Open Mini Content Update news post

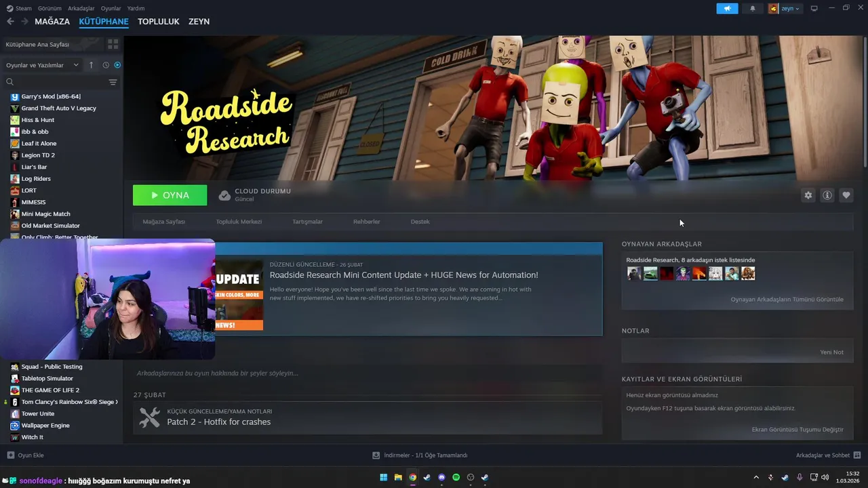(403, 275)
